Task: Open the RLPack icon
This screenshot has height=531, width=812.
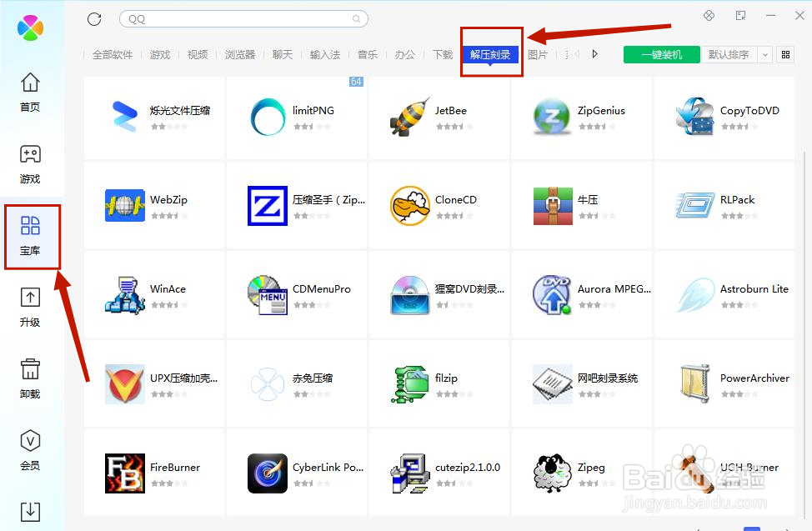Action: click(x=695, y=206)
